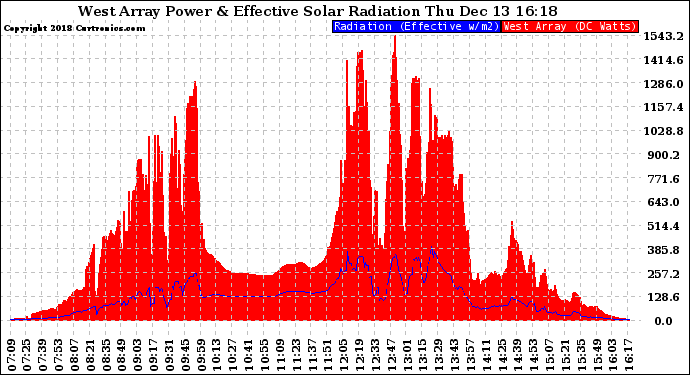Click the 1157.4 y-axis value
The height and width of the screenshot is (375, 690).
click(x=664, y=107)
